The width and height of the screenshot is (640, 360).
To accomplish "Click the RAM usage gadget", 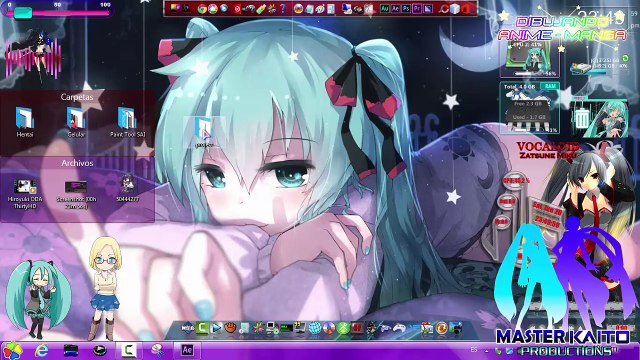I will click(530, 108).
